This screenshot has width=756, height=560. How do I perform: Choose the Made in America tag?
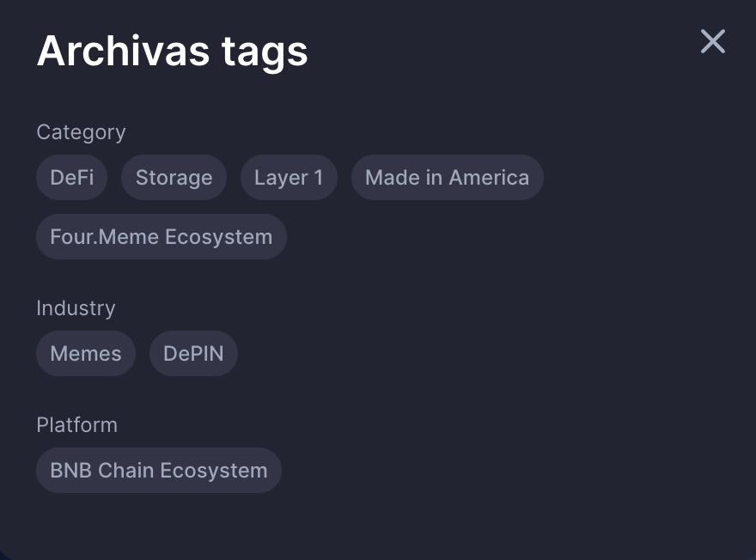pyautogui.click(x=447, y=178)
